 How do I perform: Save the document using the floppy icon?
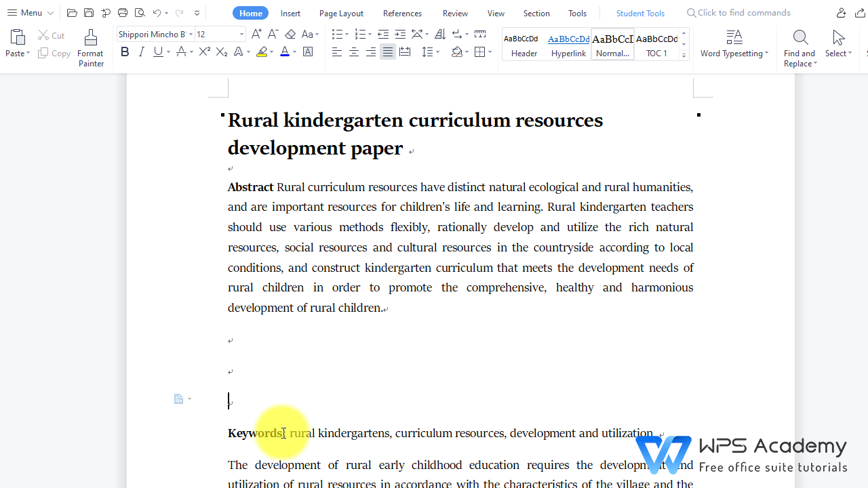(x=89, y=13)
